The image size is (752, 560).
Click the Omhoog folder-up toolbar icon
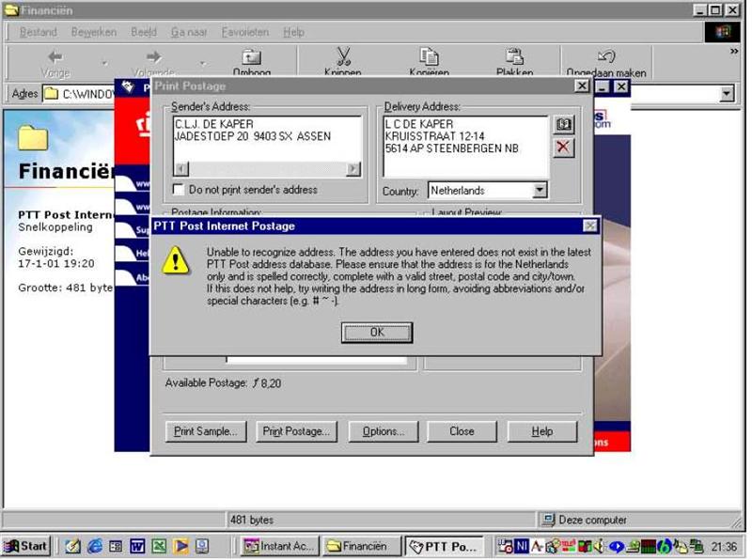click(x=251, y=57)
